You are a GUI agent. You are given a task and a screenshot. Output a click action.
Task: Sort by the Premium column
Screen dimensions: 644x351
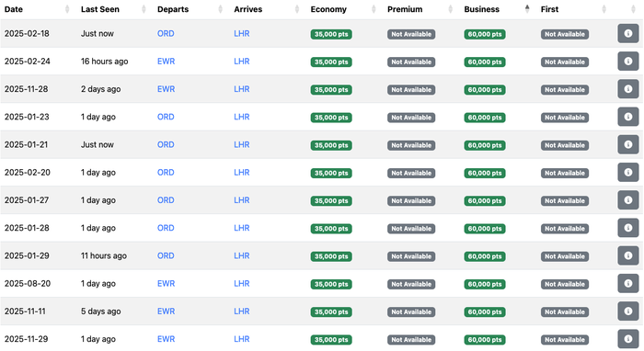tap(405, 9)
